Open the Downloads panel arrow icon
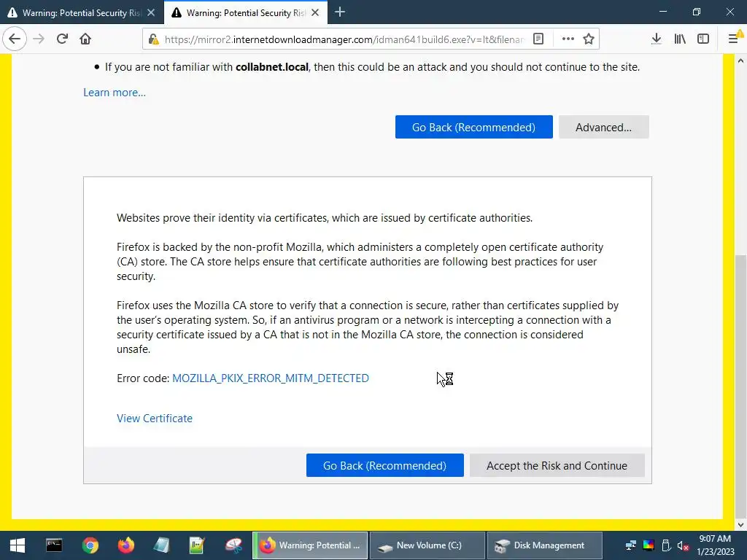 pos(656,39)
